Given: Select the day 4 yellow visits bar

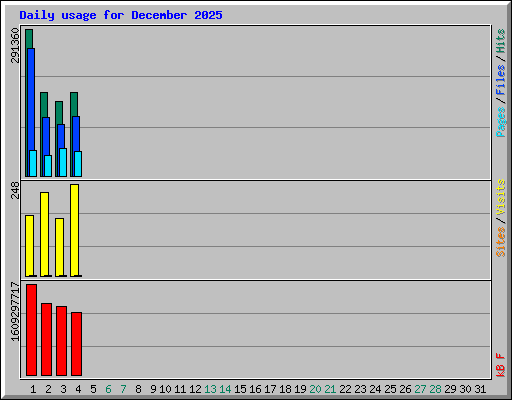Looking at the screenshot, I should [x=74, y=230].
